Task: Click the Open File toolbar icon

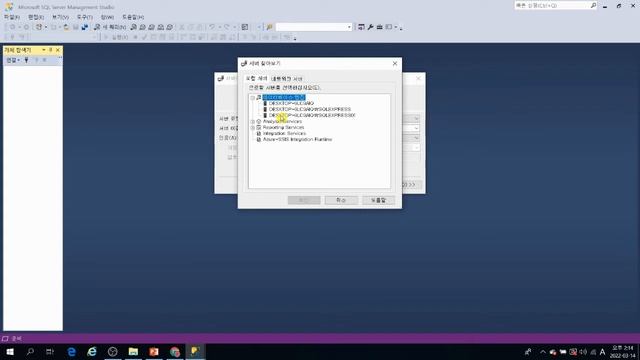Action: coord(66,27)
